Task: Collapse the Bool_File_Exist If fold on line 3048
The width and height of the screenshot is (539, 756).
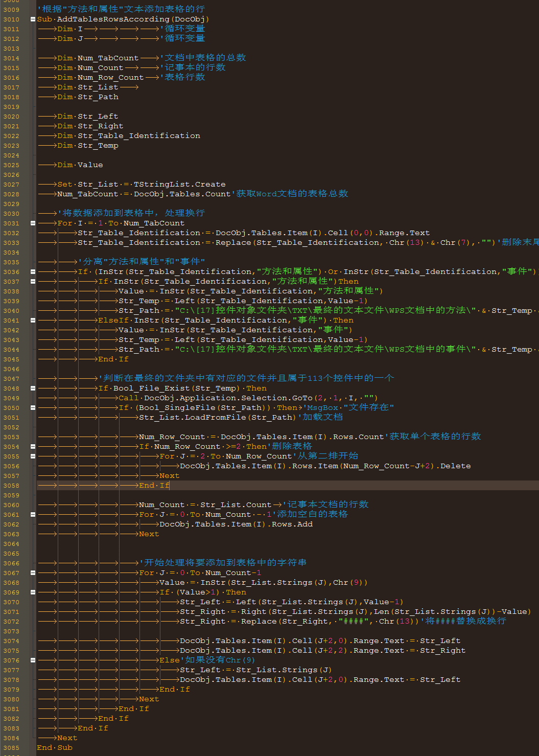Action: click(33, 388)
